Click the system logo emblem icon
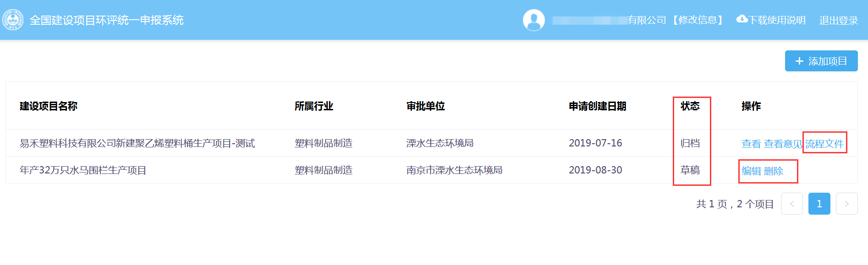Image resolution: width=868 pixels, height=265 pixels. pos(13,20)
